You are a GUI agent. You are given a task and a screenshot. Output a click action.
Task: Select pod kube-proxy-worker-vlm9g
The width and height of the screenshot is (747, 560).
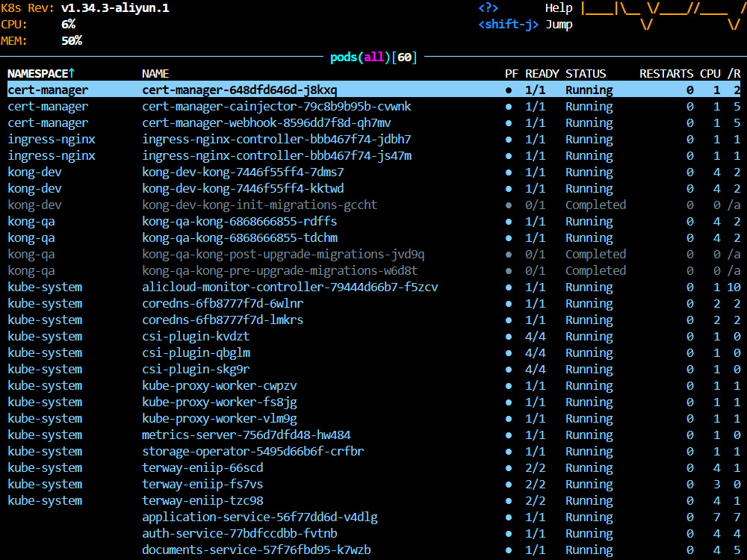pyautogui.click(x=373, y=418)
